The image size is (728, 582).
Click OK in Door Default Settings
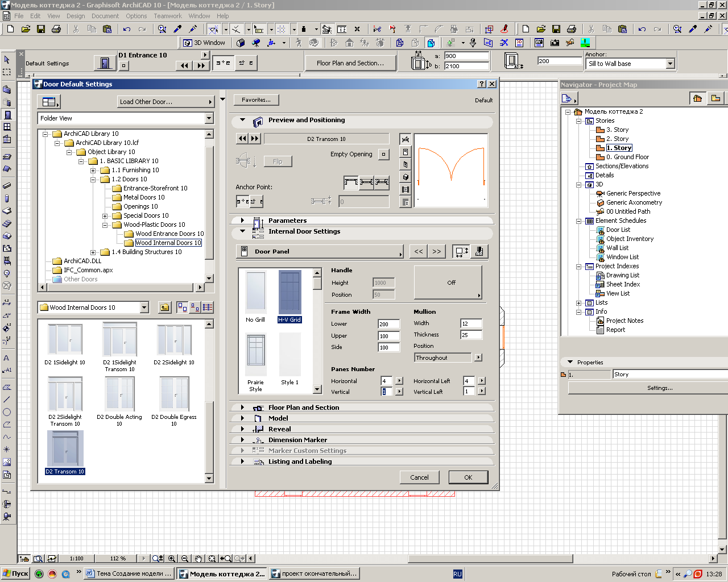pyautogui.click(x=468, y=477)
